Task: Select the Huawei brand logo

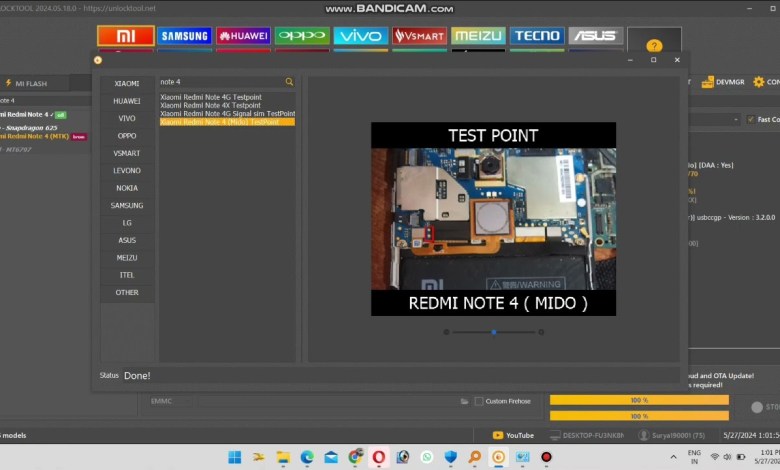Action: click(243, 36)
